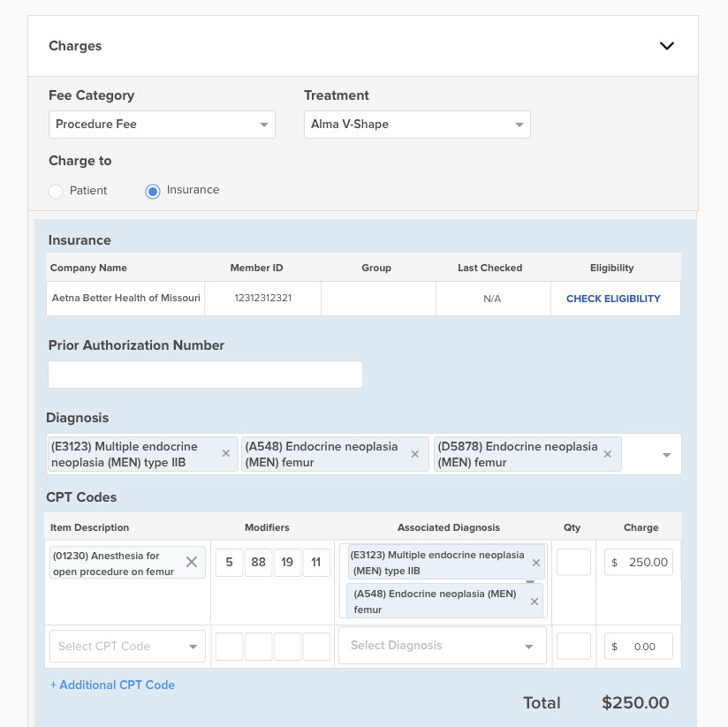This screenshot has width=728, height=727.
Task: Click the modifier field containing 5
Action: tap(229, 562)
